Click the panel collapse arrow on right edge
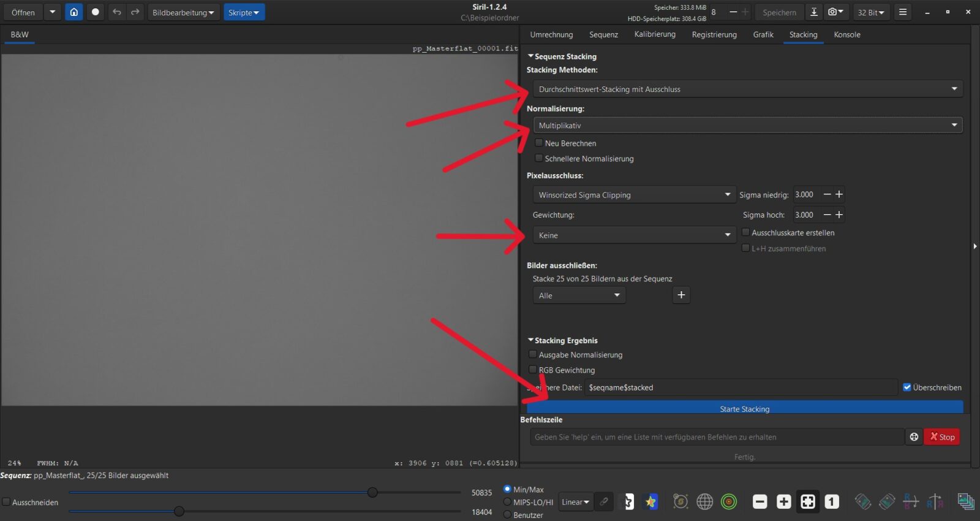 pyautogui.click(x=974, y=246)
